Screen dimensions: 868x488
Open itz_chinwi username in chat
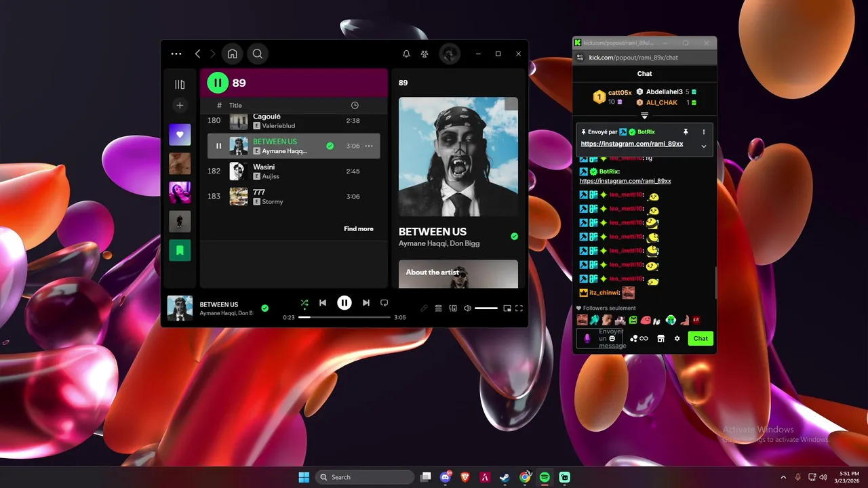click(x=604, y=293)
